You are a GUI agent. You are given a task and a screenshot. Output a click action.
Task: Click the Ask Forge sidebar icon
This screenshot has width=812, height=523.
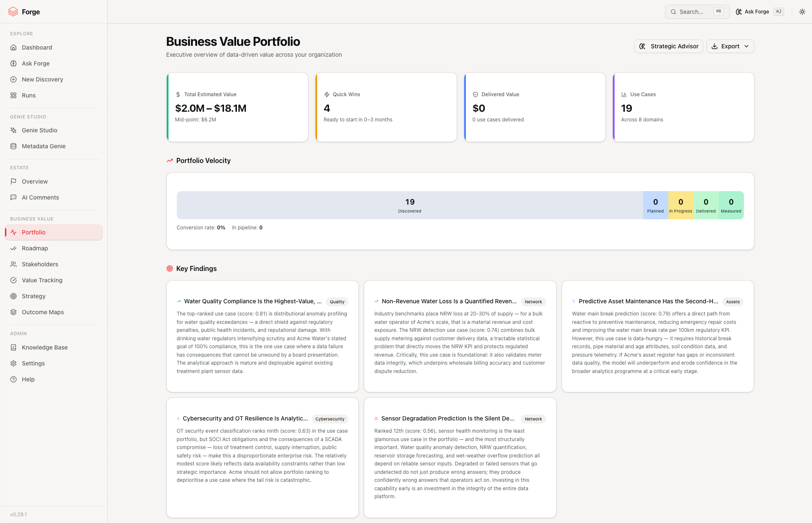click(13, 63)
